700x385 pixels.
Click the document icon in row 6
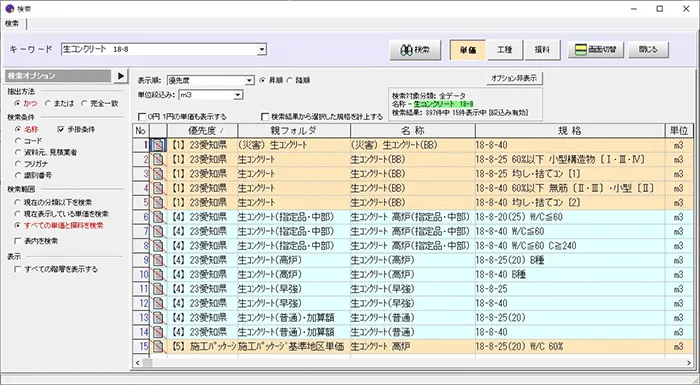[x=158, y=217]
